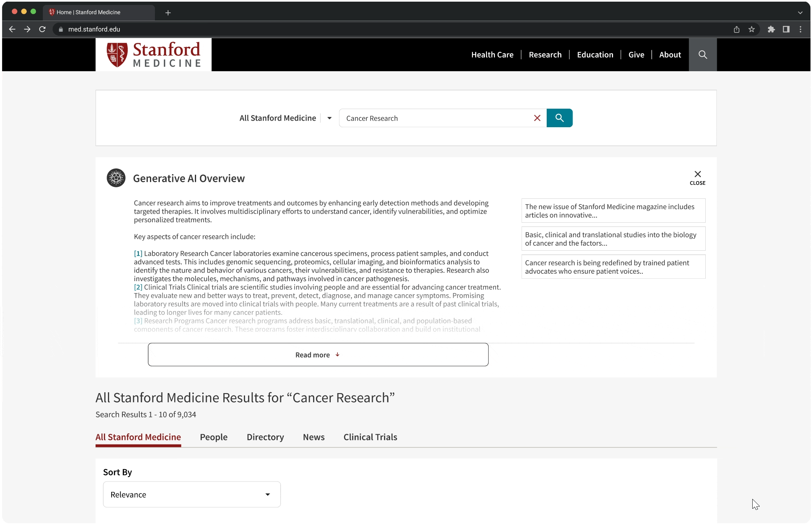
Task: Open the Give nav item
Action: click(636, 55)
